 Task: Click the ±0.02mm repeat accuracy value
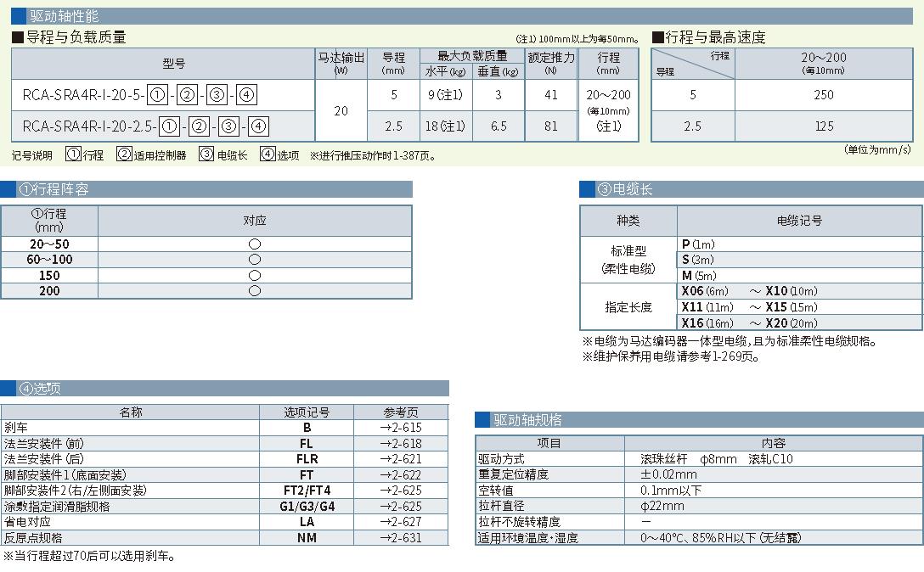click(669, 474)
